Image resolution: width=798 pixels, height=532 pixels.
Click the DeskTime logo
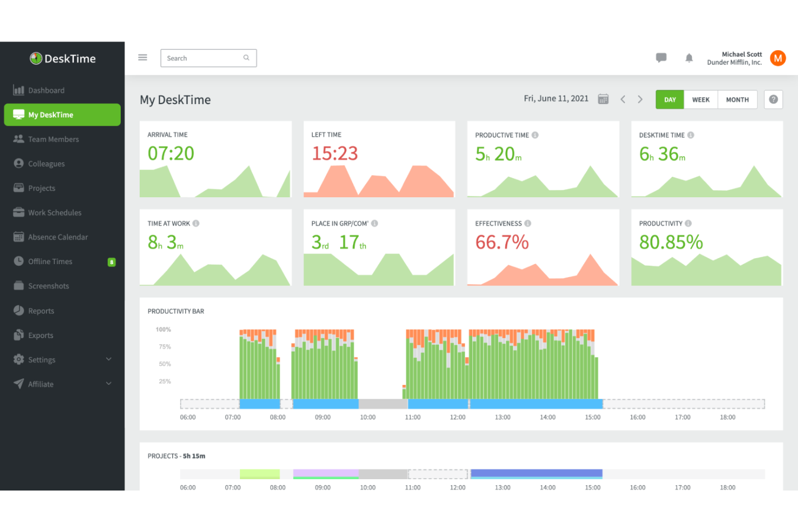point(63,58)
